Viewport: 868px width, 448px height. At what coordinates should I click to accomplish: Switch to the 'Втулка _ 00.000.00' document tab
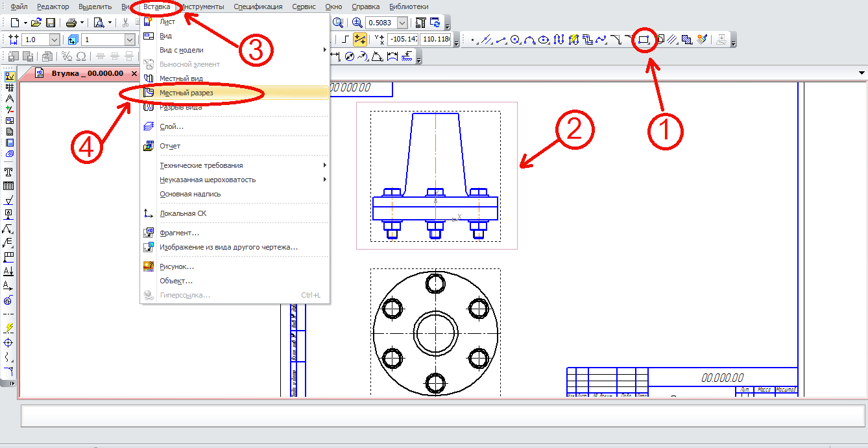click(x=87, y=74)
